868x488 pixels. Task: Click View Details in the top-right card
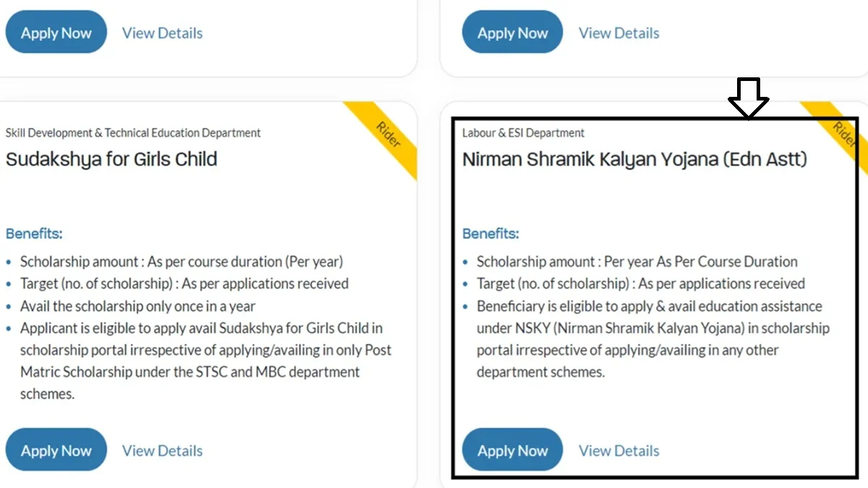pyautogui.click(x=618, y=33)
